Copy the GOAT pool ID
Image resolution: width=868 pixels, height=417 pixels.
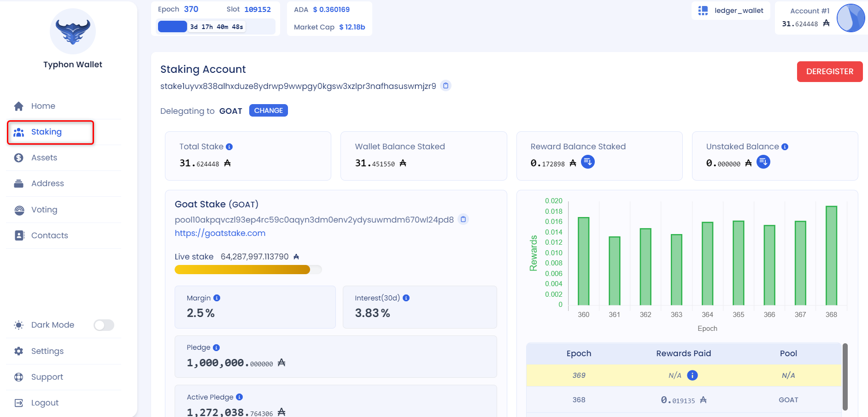pos(463,219)
